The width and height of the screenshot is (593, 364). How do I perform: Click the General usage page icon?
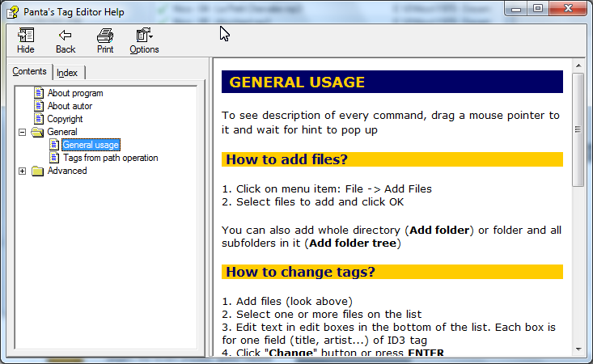point(54,145)
